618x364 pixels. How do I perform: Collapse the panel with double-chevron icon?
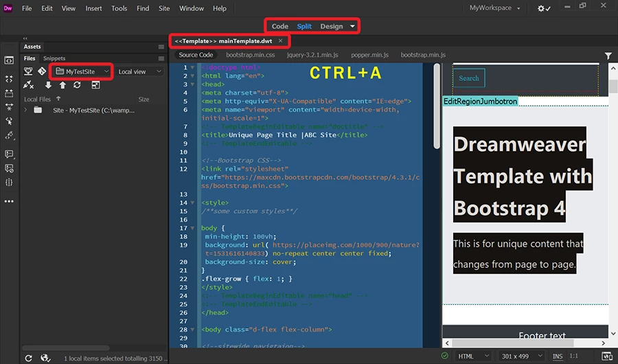coord(25,38)
